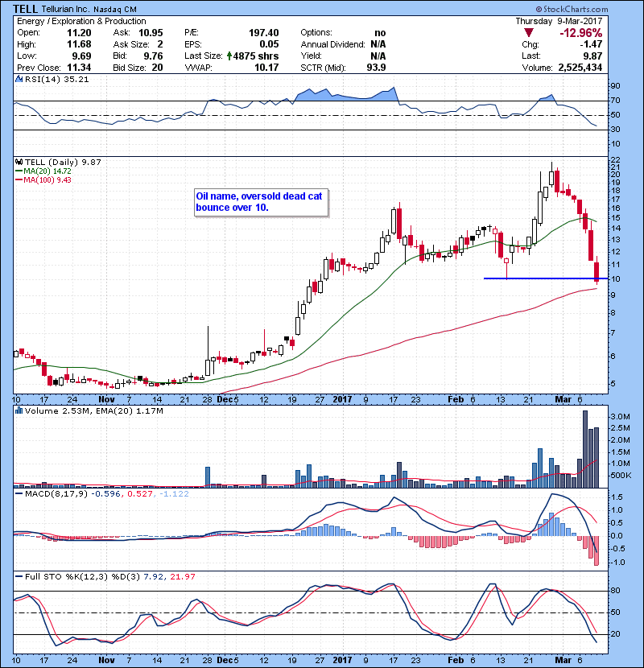This screenshot has height=668, width=644.
Task: Click the Tellurian Inc. company name
Action: (64, 9)
